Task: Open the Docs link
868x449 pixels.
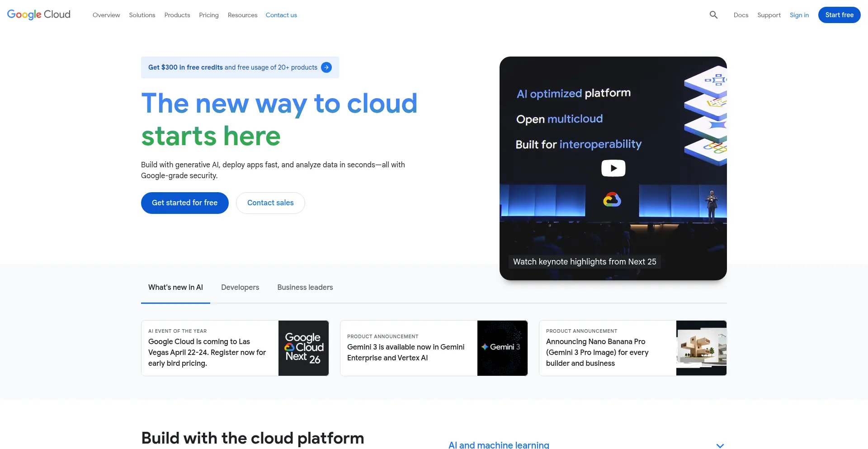Action: (x=741, y=15)
